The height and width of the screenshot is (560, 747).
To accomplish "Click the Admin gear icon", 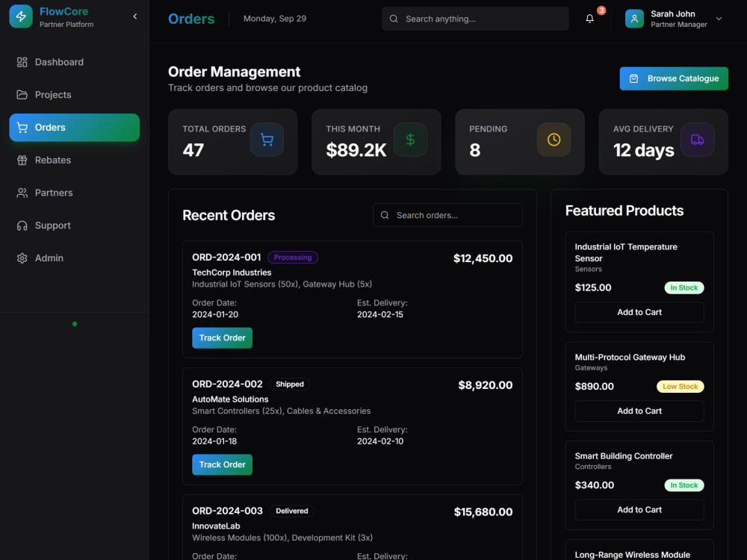I will point(22,258).
